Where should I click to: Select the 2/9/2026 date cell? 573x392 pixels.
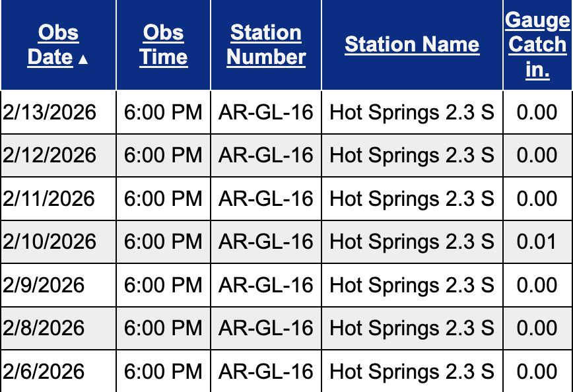coord(44,285)
